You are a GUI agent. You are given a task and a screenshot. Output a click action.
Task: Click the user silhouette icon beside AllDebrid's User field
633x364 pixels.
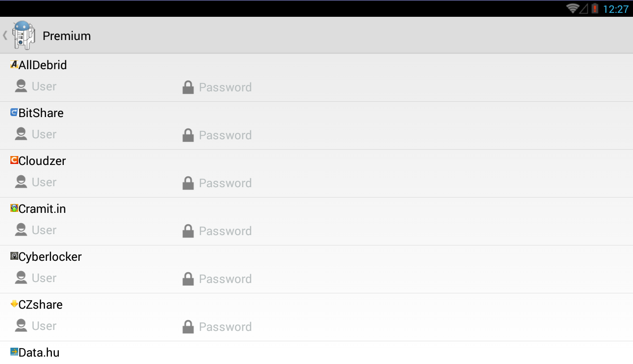(21, 85)
